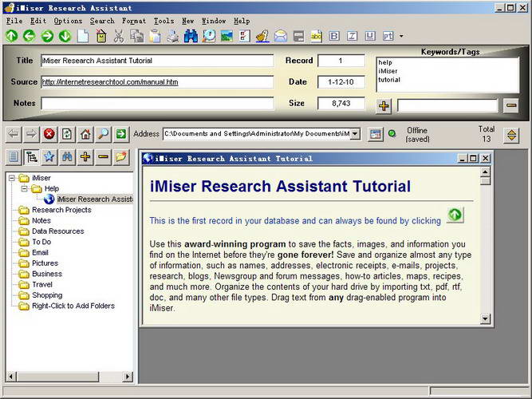
Task: Toggle bold formatting B button
Action: click(x=334, y=36)
